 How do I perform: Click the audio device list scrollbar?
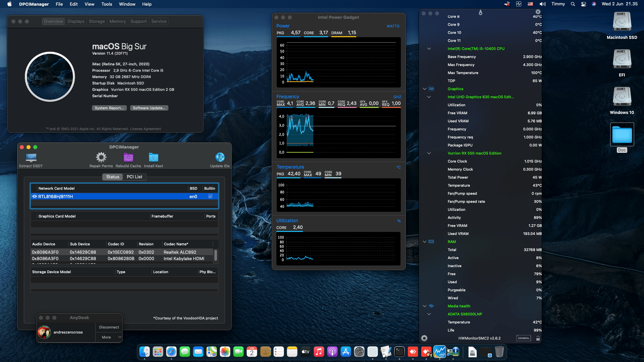point(215,255)
